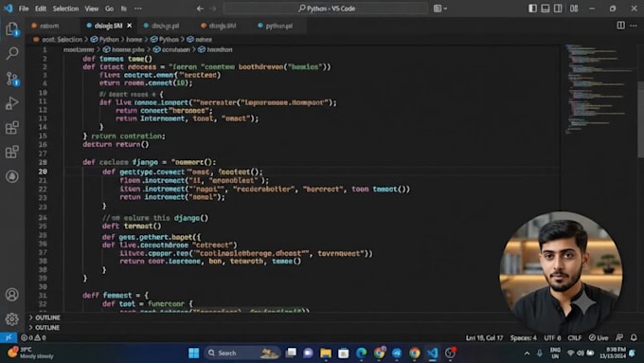Go back with the left arrow
Viewport: 644px width, 363px height.
200,9
